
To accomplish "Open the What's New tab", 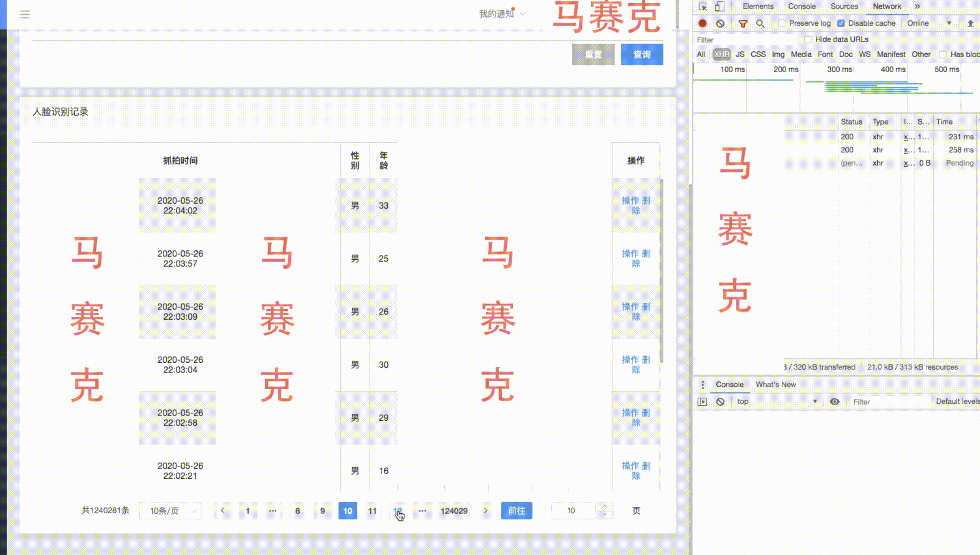I will pyautogui.click(x=776, y=384).
